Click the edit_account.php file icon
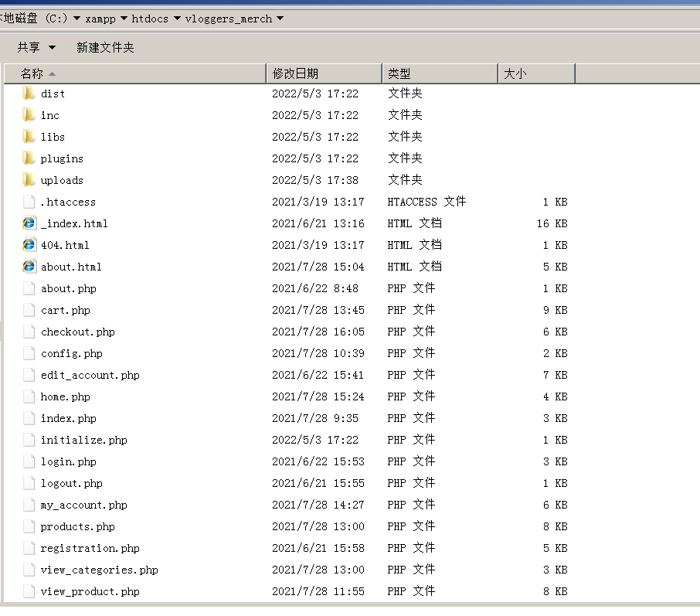Viewport: 700px width, 616px height. [x=29, y=375]
